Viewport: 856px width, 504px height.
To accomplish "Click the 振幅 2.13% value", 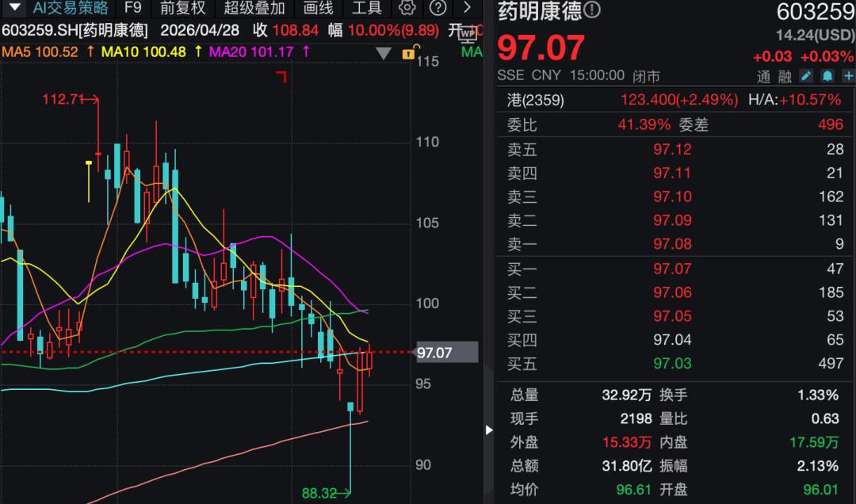I will [818, 466].
